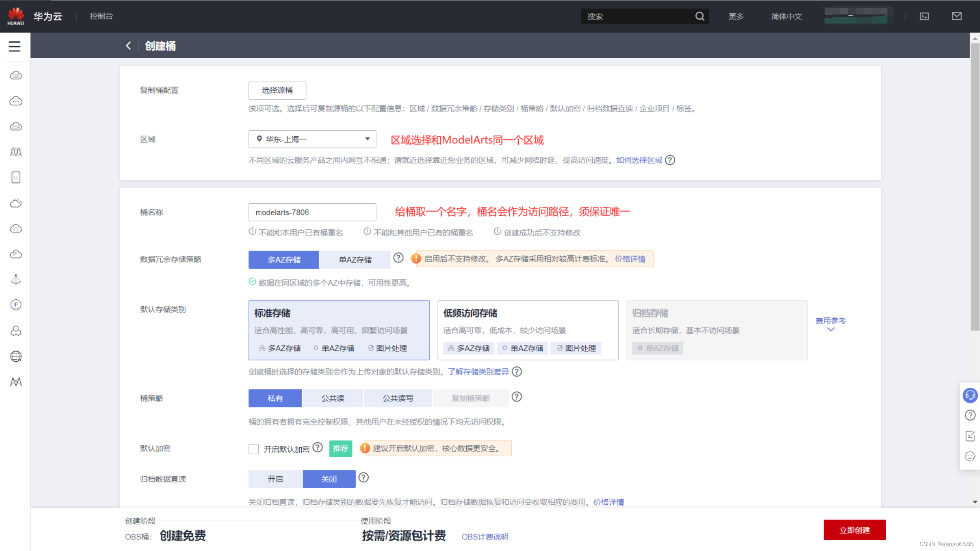Open the cloud shell terminal icon
The image size is (980, 551).
click(x=924, y=17)
